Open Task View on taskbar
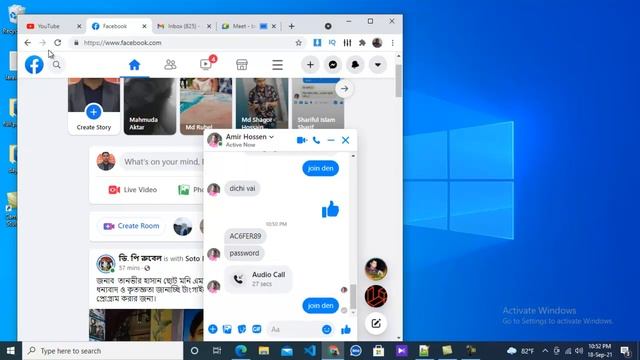 point(217,351)
